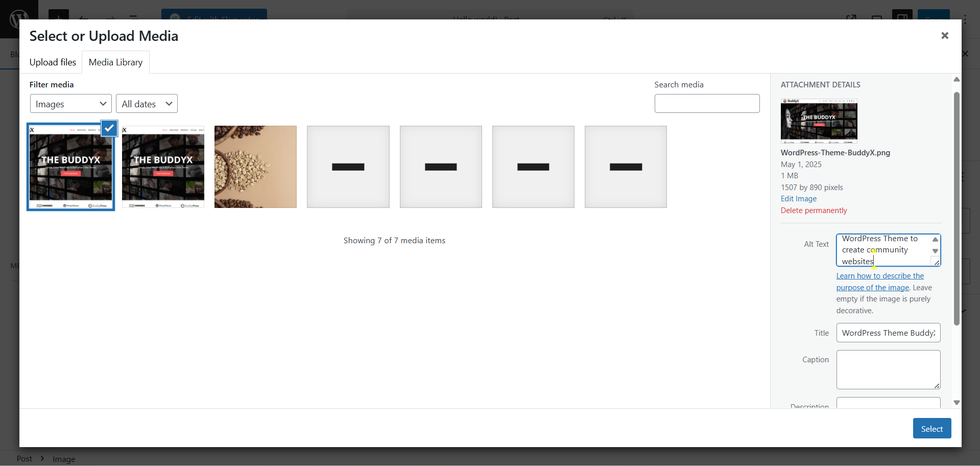The height and width of the screenshot is (466, 980).
Task: Select the second BuddyX theme thumbnail
Action: coord(163,167)
